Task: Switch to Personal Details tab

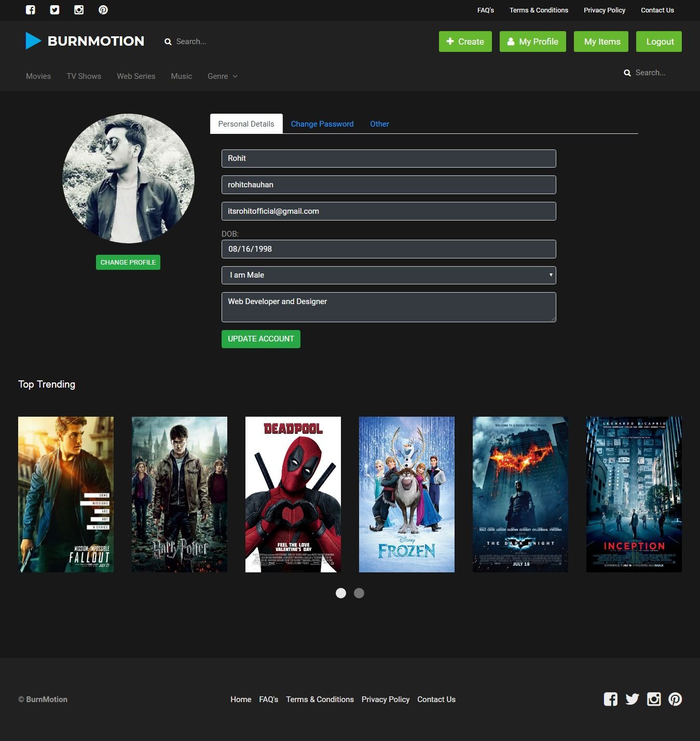Action: coord(246,124)
